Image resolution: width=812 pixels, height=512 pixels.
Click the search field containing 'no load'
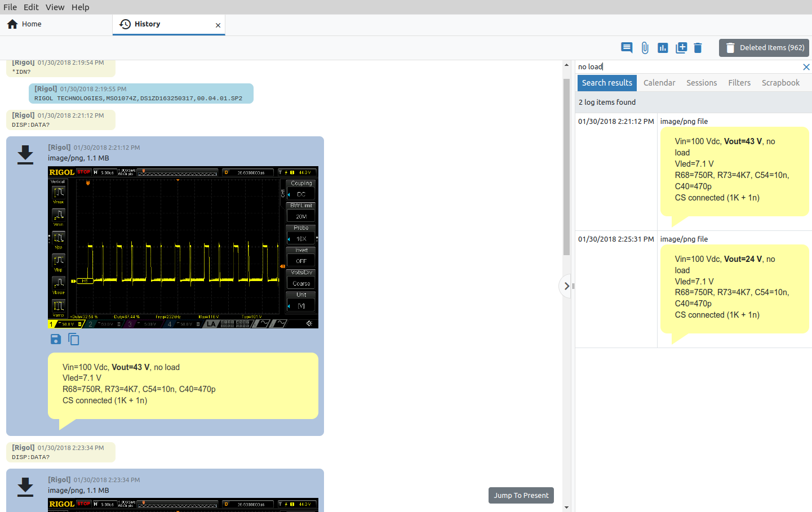click(x=687, y=66)
